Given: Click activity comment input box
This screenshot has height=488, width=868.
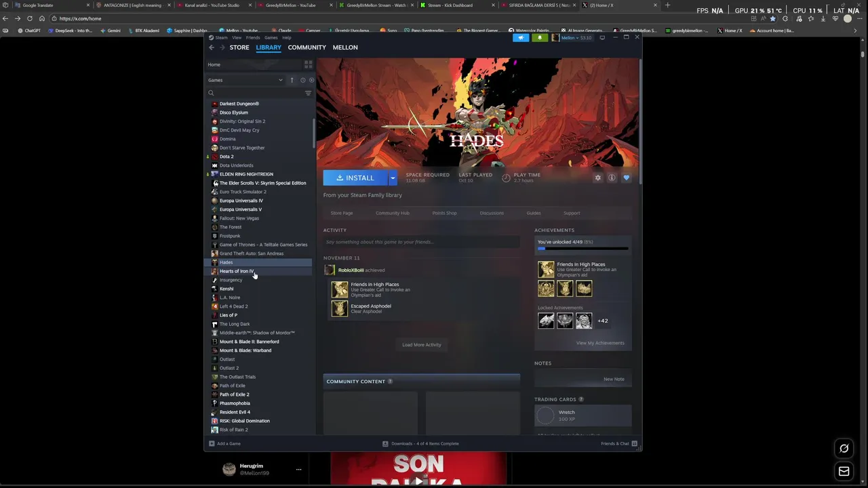Looking at the screenshot, I should coord(421,242).
